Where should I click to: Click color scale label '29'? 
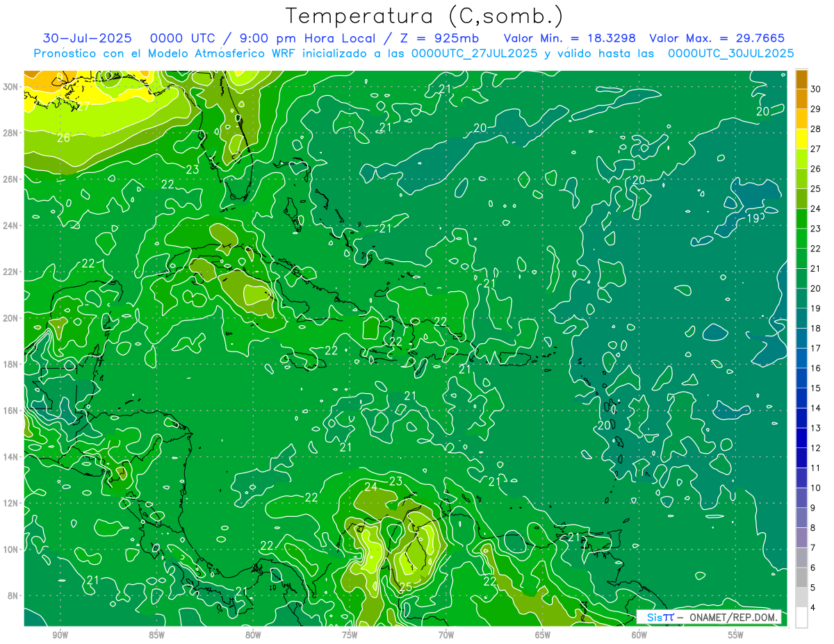pyautogui.click(x=816, y=109)
